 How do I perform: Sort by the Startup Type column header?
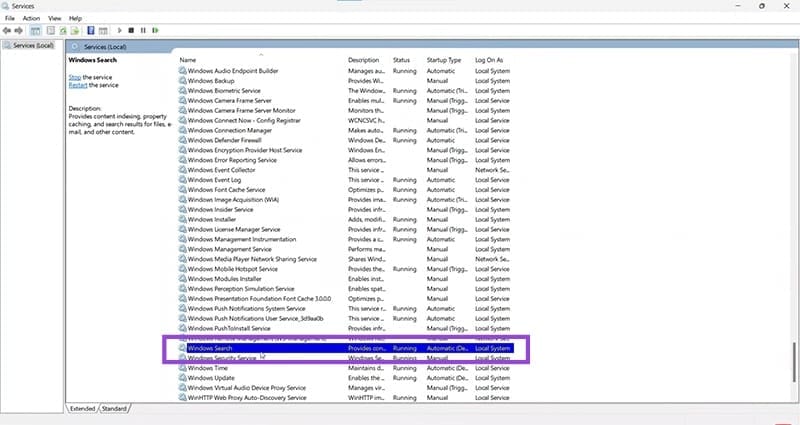point(444,60)
